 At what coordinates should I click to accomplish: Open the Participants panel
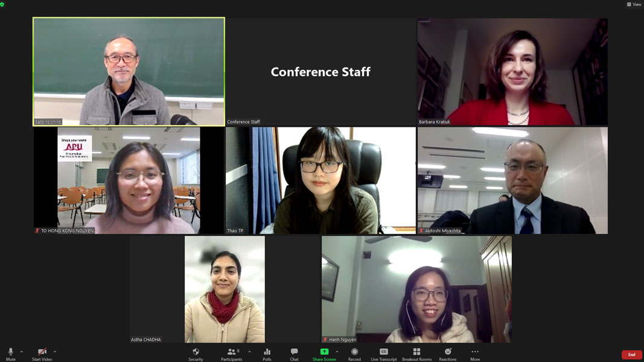(232, 354)
